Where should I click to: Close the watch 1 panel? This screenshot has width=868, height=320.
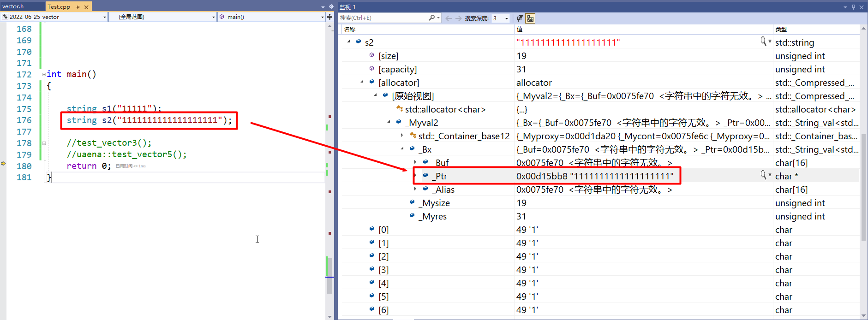pyautogui.click(x=862, y=7)
